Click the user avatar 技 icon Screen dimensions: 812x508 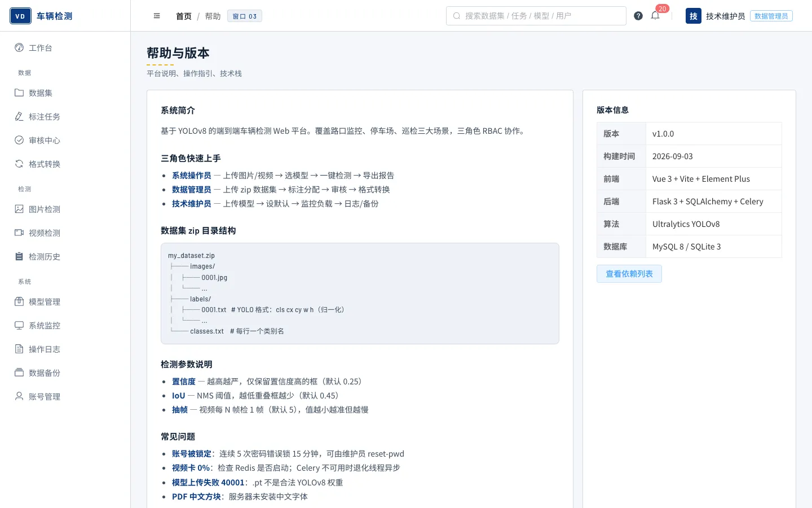click(694, 16)
